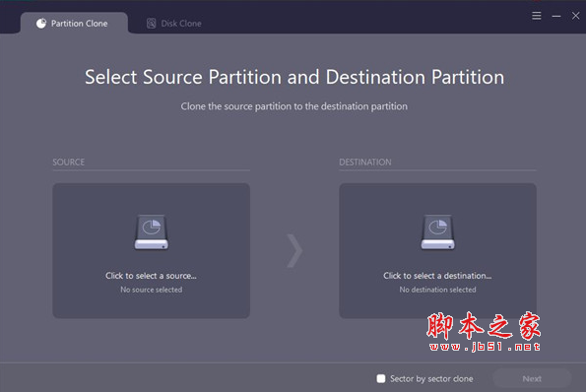The height and width of the screenshot is (392, 586).
Task: Minimize the application window
Action: pyautogui.click(x=556, y=16)
